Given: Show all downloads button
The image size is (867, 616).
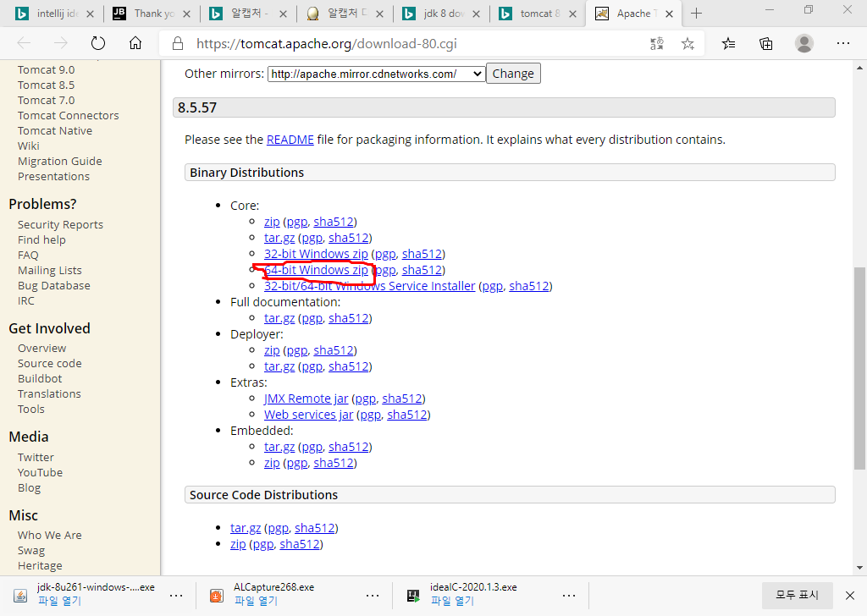Looking at the screenshot, I should pos(797,595).
